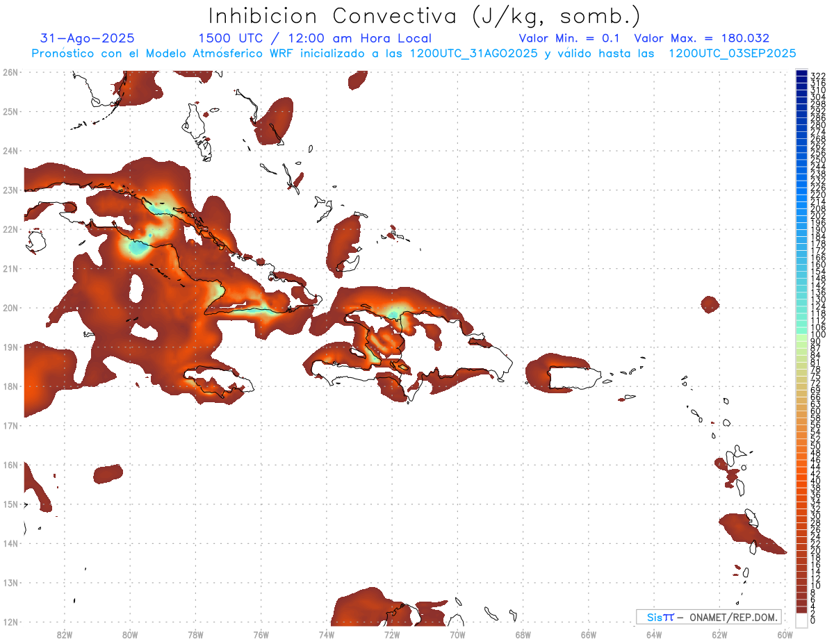The height and width of the screenshot is (644, 834).
Task: Click the "Valor Min. = 0.1" text
Action: coord(570,38)
